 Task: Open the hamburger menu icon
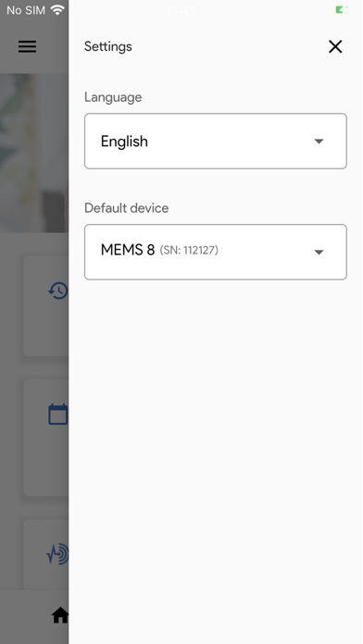27,46
